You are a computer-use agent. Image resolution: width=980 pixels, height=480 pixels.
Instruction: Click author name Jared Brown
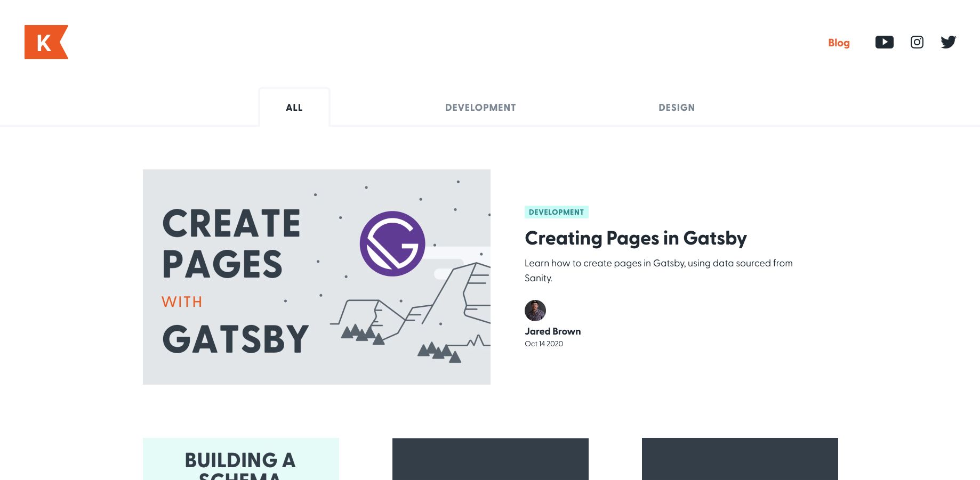click(553, 331)
